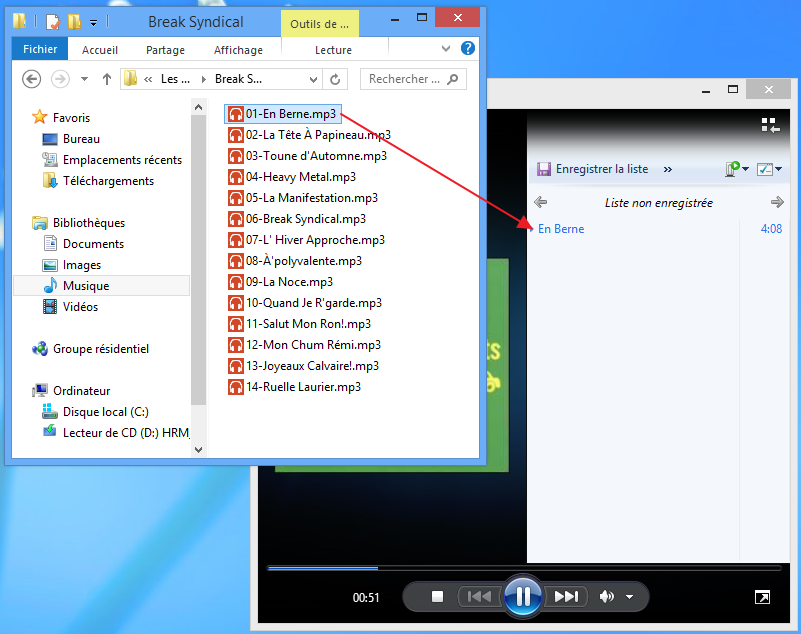Pause the currently playing song
Image resolution: width=801 pixels, height=634 pixels.
pyautogui.click(x=523, y=596)
